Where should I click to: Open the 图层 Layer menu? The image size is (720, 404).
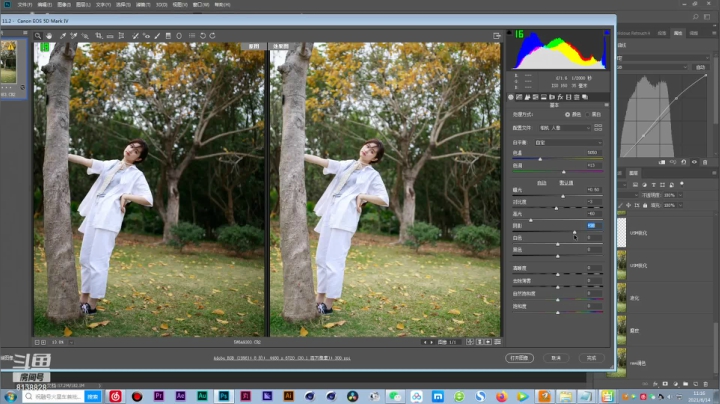(x=84, y=5)
